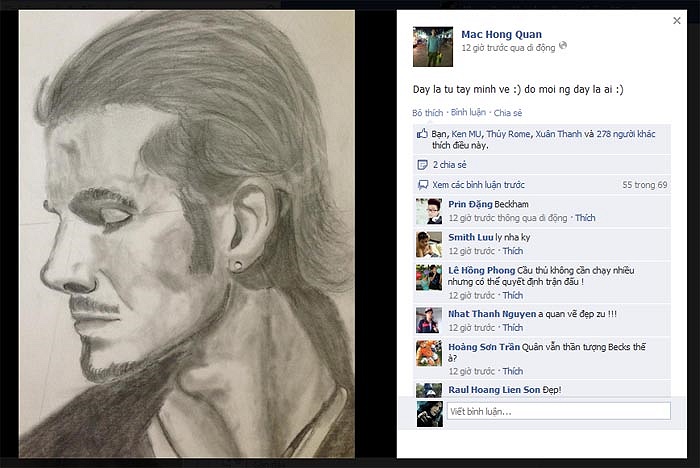Click the thumbs-up like icon
The height and width of the screenshot is (468, 700).
[421, 133]
